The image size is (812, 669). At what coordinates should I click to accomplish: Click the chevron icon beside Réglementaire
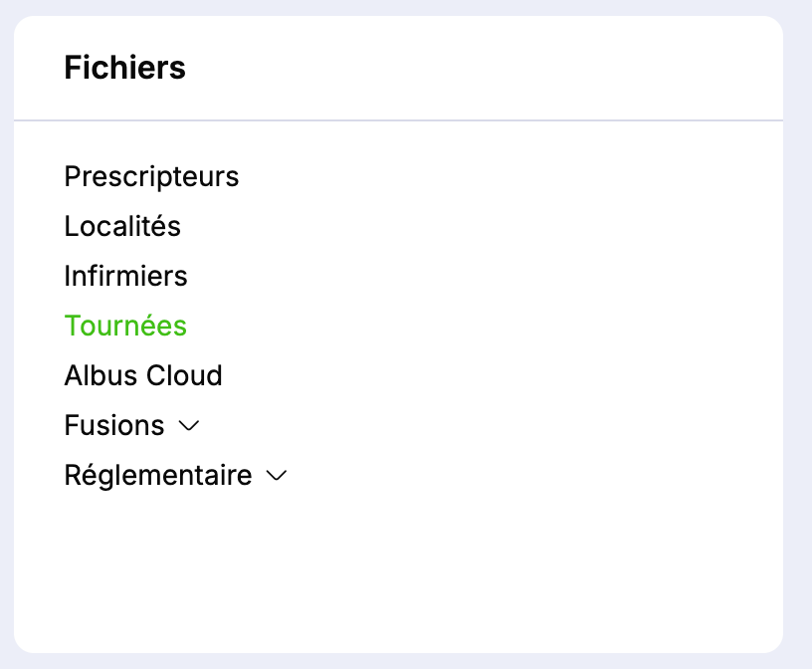coord(277,476)
